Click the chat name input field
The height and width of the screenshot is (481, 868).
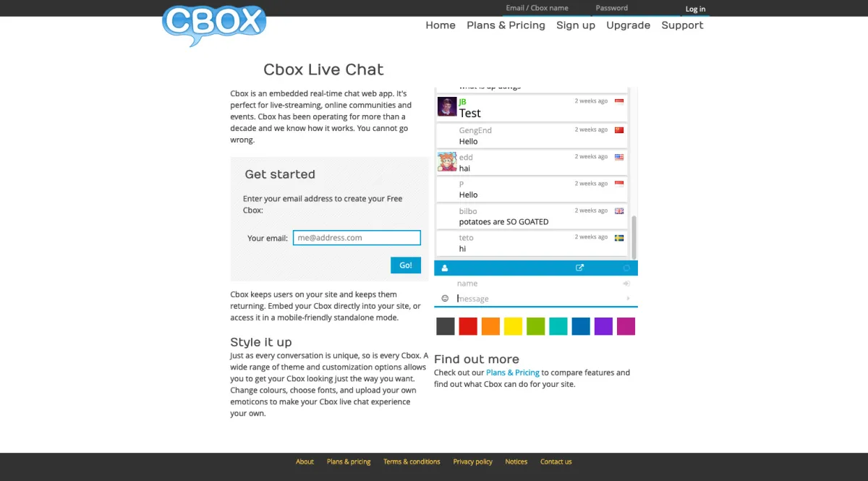(538, 284)
